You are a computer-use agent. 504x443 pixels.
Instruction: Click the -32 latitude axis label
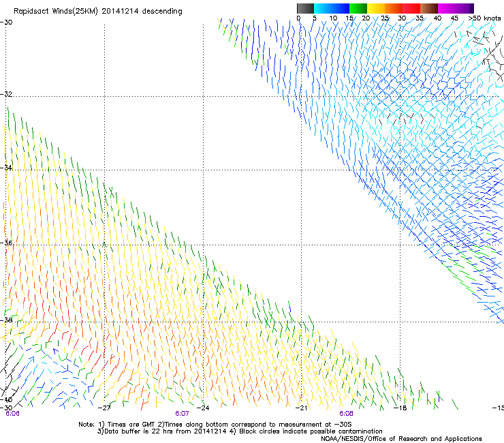[x=6, y=94]
